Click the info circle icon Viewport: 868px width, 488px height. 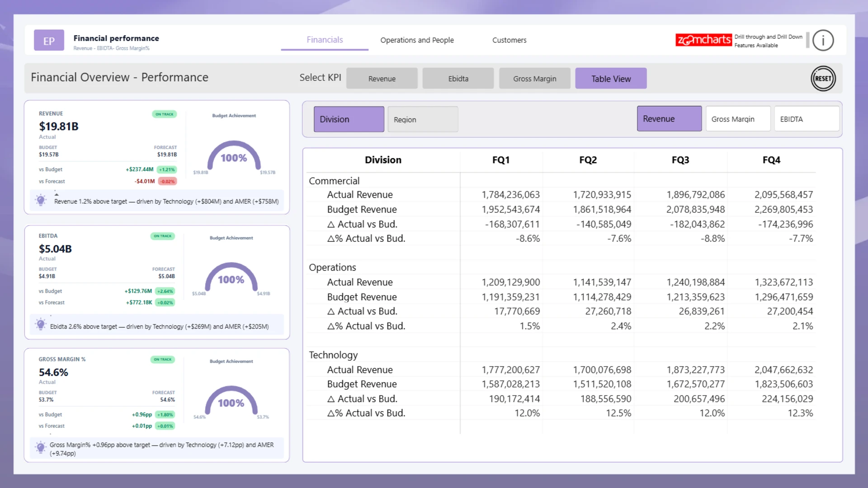(x=822, y=41)
